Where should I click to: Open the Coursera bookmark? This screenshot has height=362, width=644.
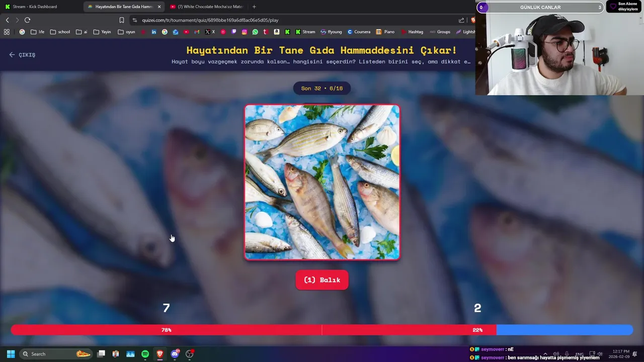[359, 32]
